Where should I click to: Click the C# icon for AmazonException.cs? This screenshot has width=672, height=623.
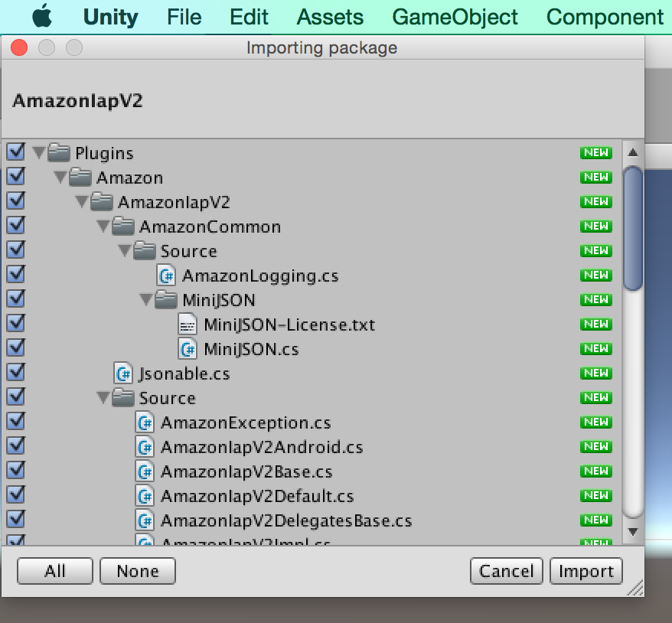pos(145,422)
